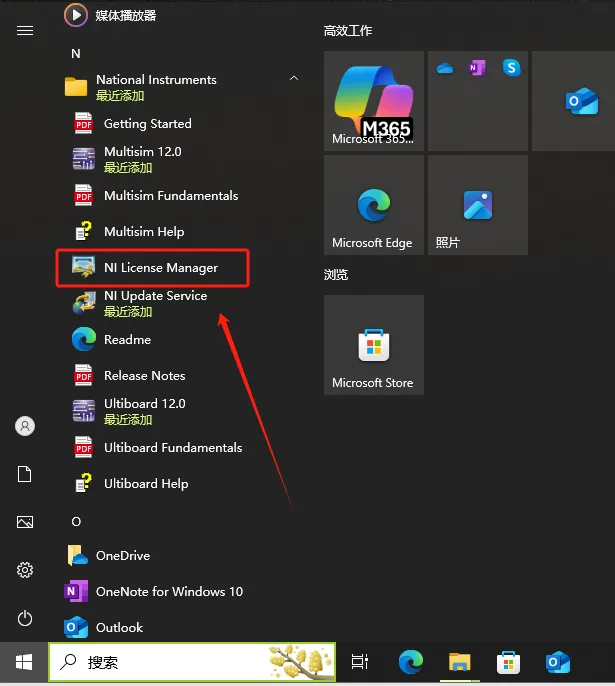The height and width of the screenshot is (686, 615).
Task: Open the Release Notes PDF icon
Action: [84, 375]
